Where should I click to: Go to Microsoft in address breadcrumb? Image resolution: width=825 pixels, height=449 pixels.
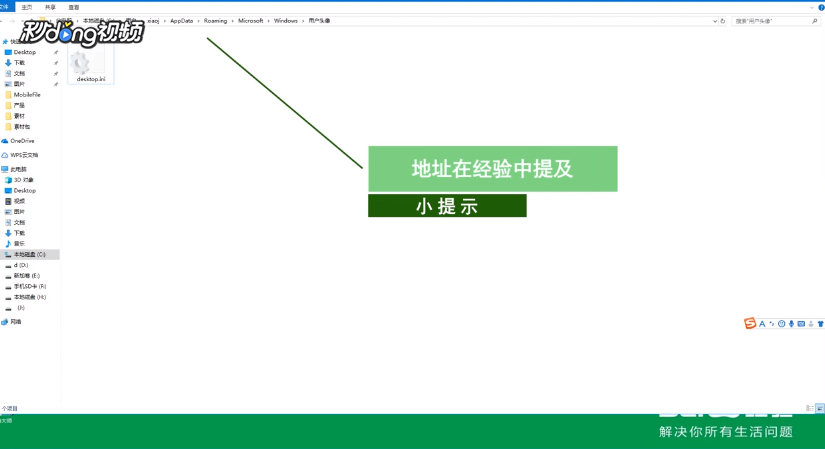click(250, 21)
